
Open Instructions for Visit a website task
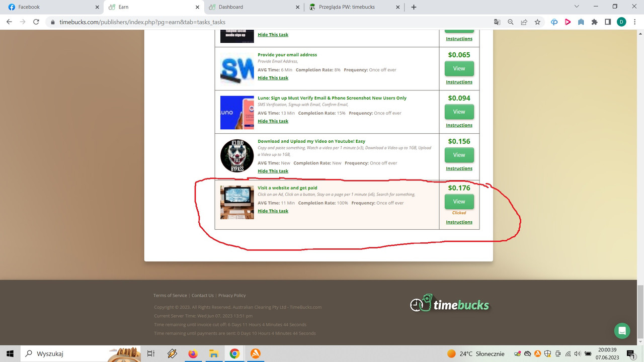pyautogui.click(x=459, y=222)
